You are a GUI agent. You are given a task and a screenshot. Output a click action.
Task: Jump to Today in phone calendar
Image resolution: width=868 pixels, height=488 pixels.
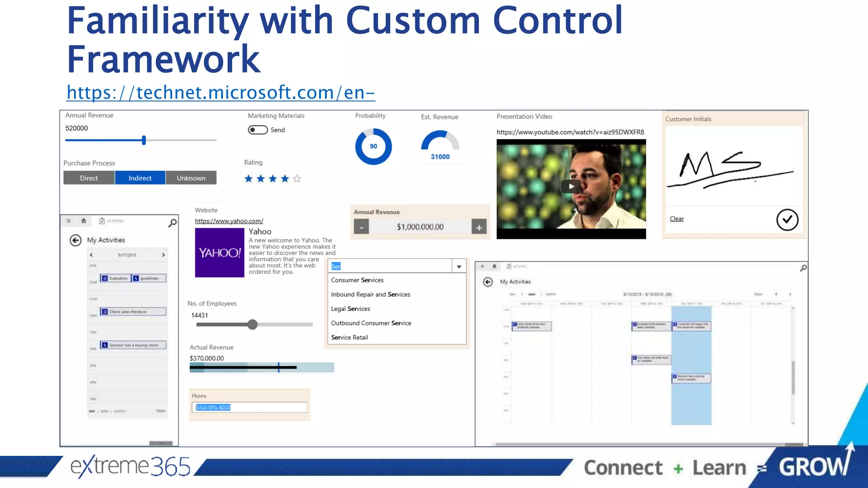[161, 411]
